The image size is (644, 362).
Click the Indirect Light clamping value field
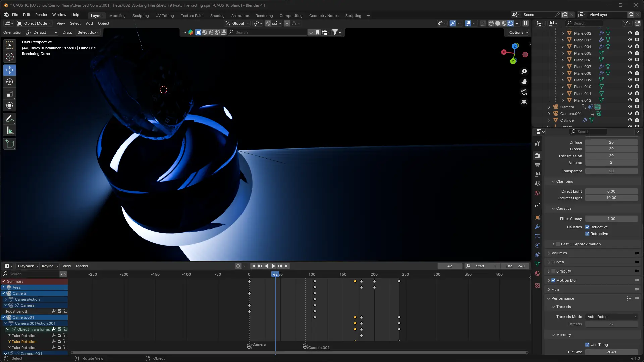pos(611,198)
